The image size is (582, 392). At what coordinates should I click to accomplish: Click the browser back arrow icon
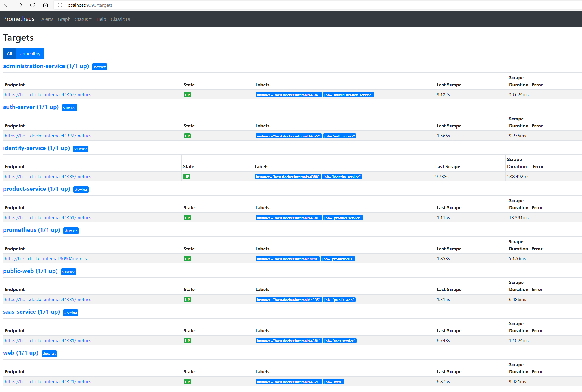pos(7,5)
